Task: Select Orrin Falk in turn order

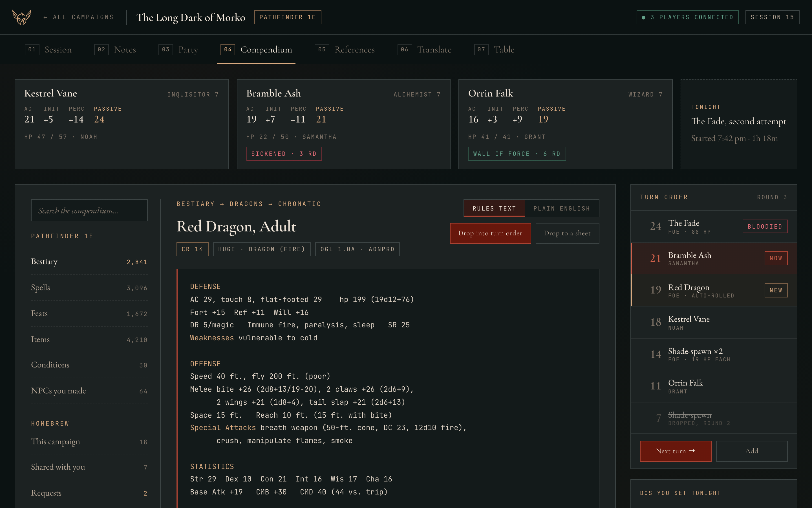Action: (714, 386)
